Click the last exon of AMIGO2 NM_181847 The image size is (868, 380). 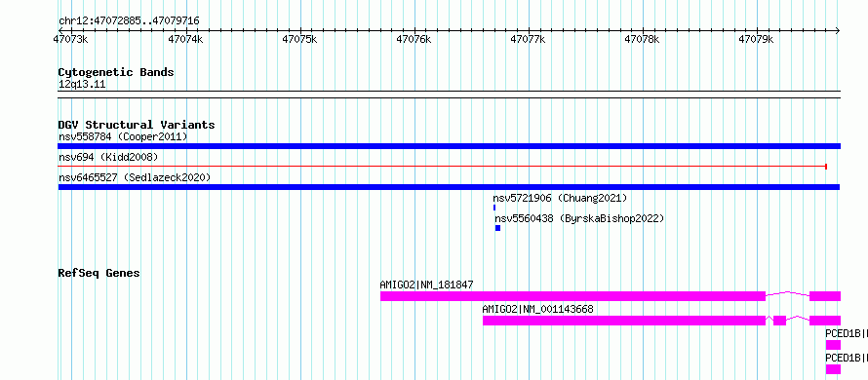coord(825,296)
